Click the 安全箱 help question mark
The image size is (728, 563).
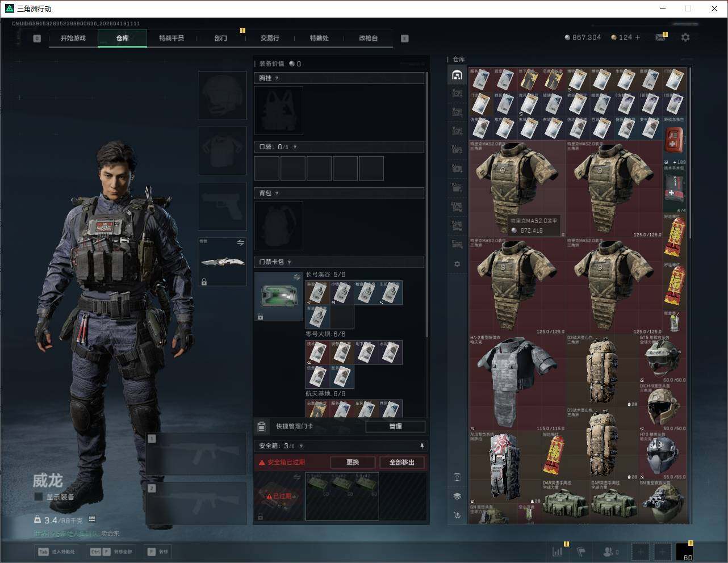pos(301,446)
